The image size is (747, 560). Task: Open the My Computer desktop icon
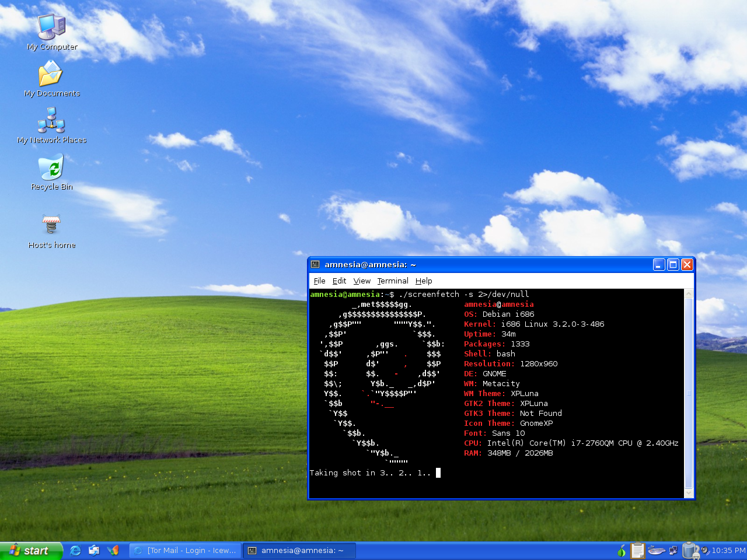pos(52,32)
